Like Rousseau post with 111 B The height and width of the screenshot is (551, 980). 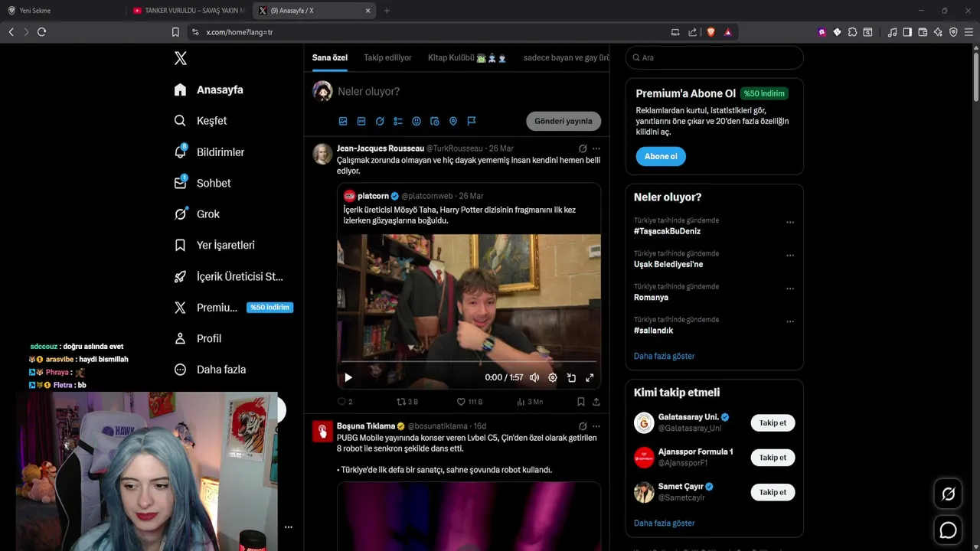coord(469,402)
